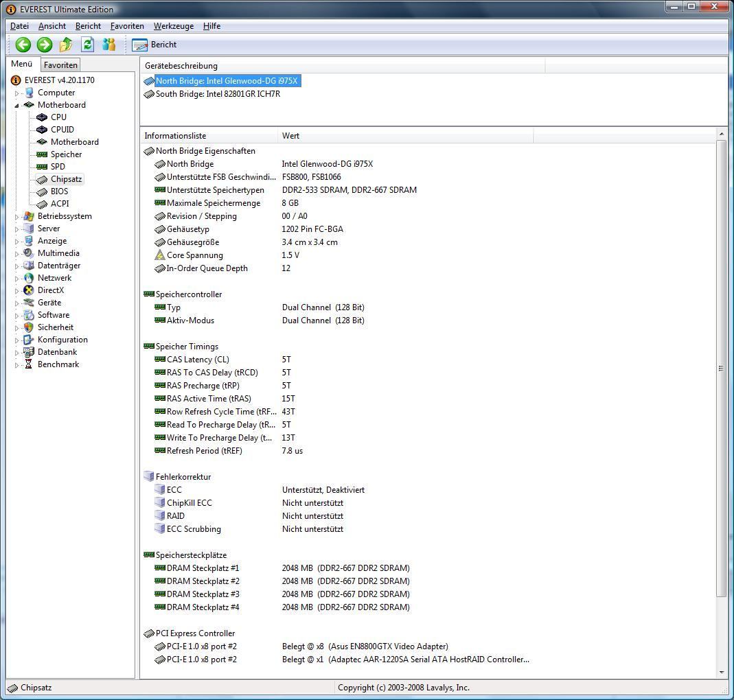Expand the Betriebssystem tree node

[17, 217]
